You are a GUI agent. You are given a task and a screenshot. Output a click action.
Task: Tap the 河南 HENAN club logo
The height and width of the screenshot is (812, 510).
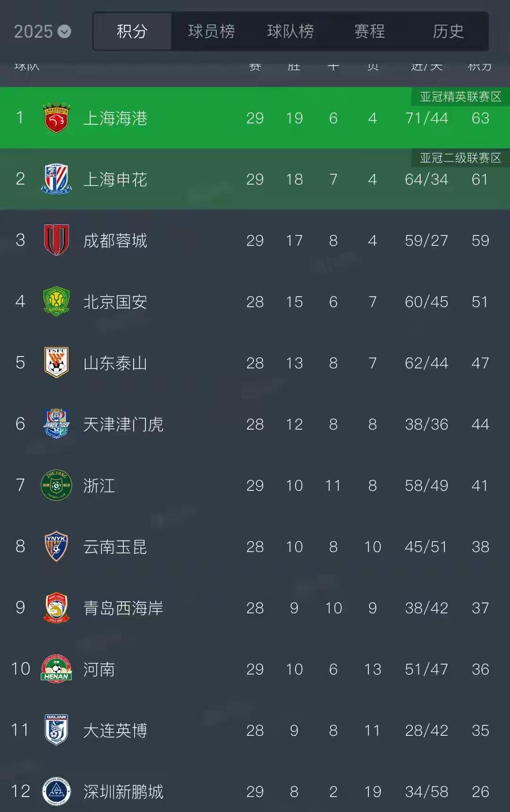pyautogui.click(x=56, y=669)
